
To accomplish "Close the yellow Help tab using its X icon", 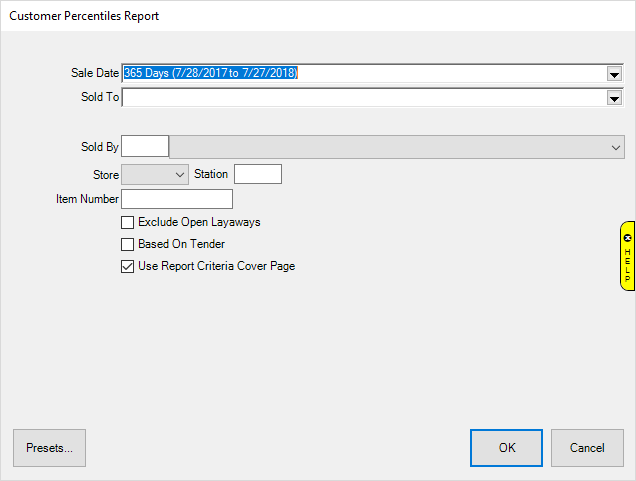I will [627, 238].
